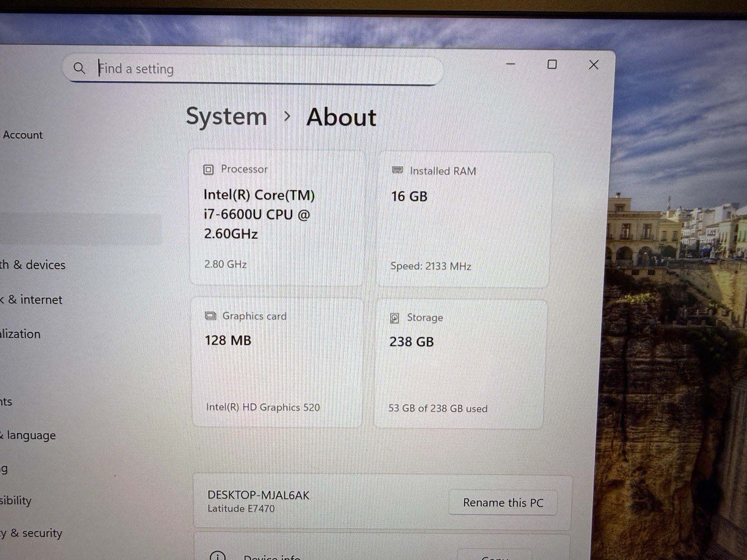This screenshot has height=560, width=747.
Task: Click the Storage card label
Action: [425, 317]
